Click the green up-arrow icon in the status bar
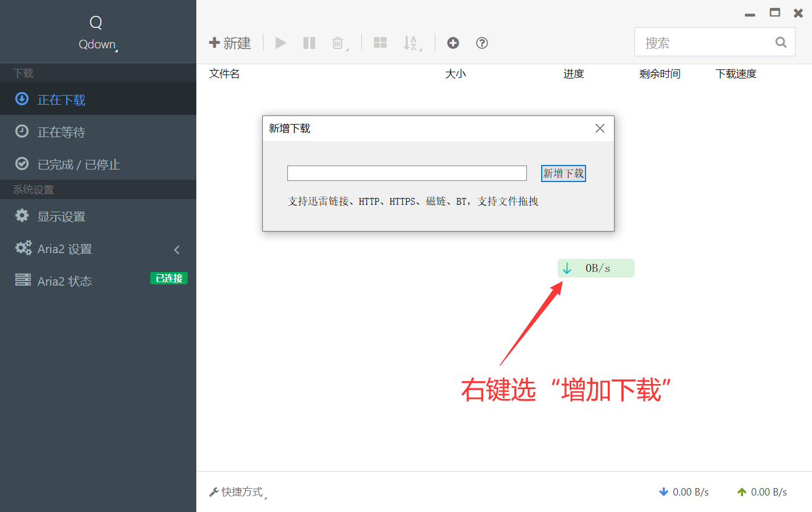Image resolution: width=812 pixels, height=512 pixels. 741,492
